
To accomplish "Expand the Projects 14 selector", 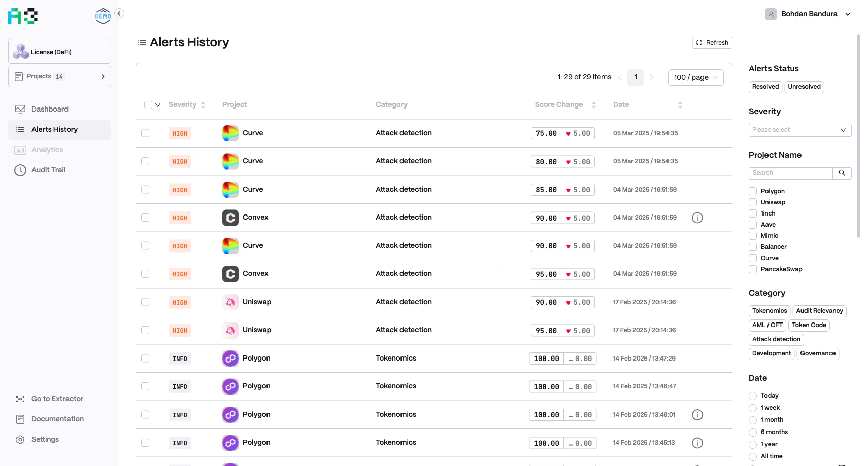I will [59, 77].
